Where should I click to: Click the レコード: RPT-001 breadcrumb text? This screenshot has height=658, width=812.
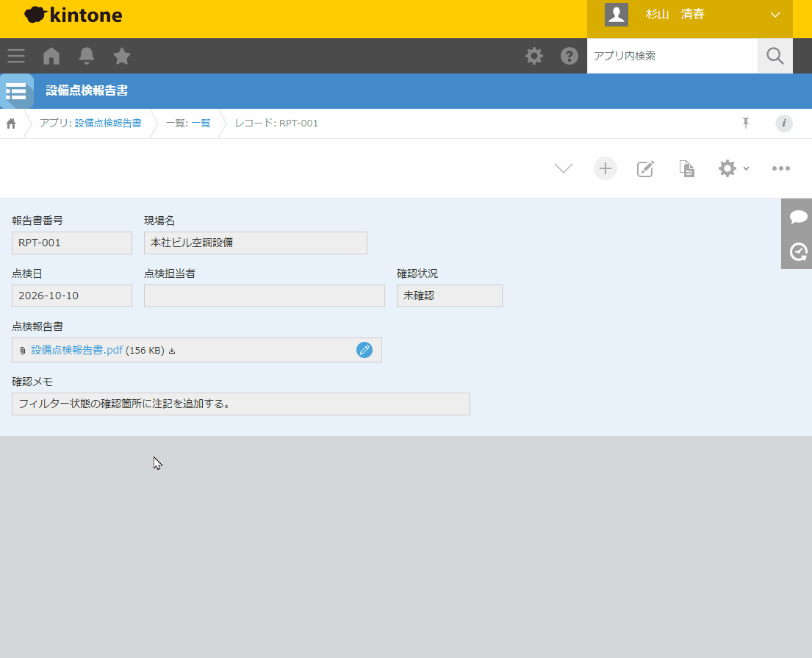(x=276, y=124)
